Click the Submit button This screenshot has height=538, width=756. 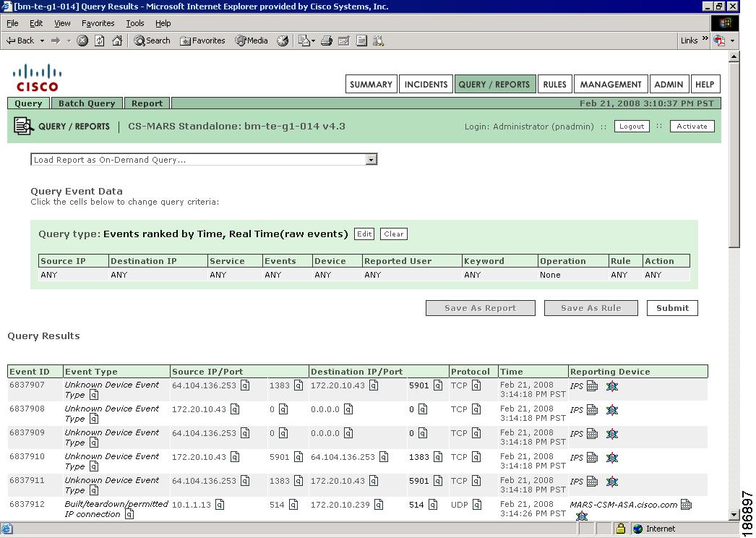click(x=671, y=308)
